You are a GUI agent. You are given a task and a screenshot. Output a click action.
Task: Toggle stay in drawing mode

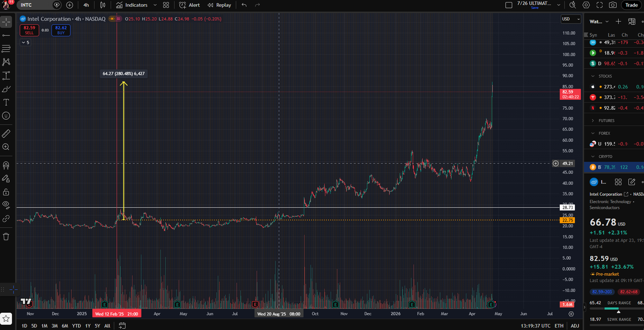pos(6,178)
